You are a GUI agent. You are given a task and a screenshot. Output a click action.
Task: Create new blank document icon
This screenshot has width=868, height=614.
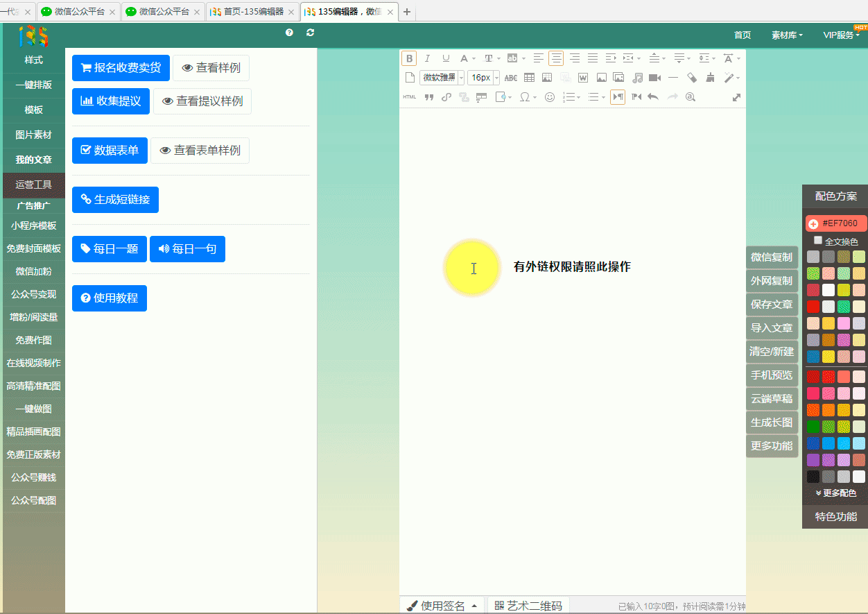(410, 78)
